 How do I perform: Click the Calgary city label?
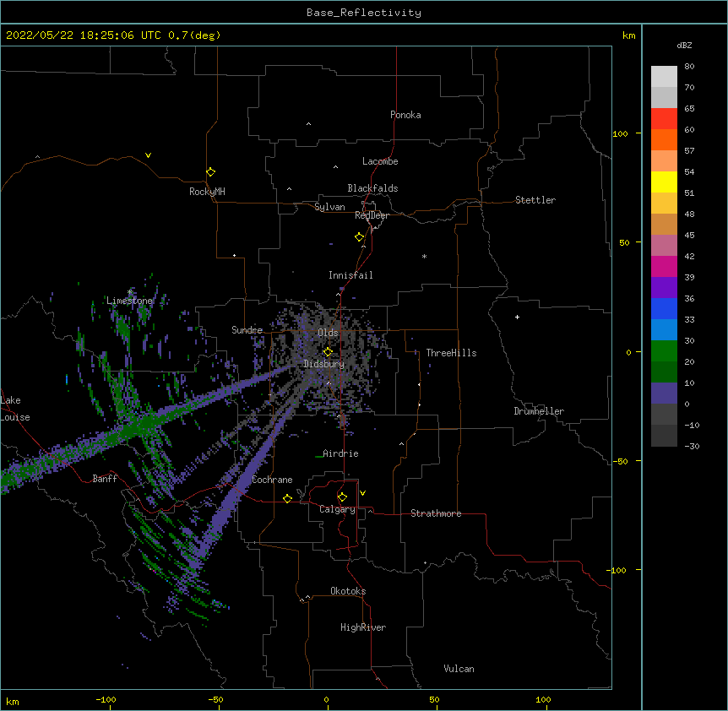pyautogui.click(x=338, y=509)
